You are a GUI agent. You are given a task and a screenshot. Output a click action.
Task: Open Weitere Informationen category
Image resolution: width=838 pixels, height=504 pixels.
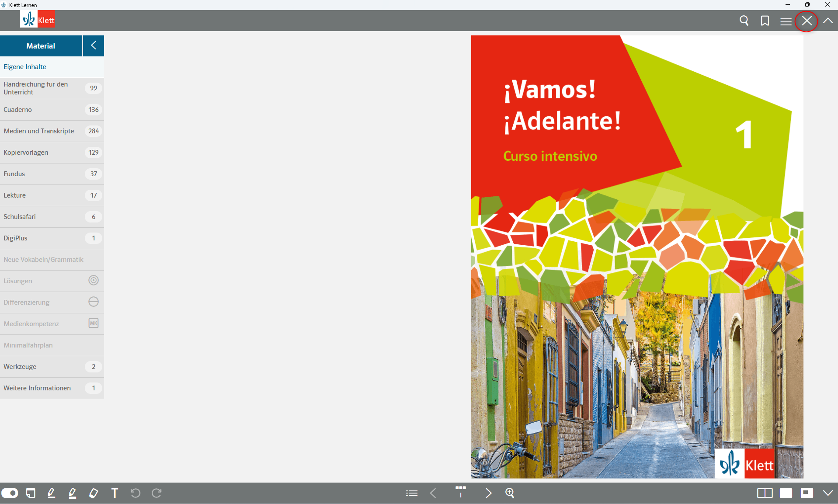click(x=52, y=388)
